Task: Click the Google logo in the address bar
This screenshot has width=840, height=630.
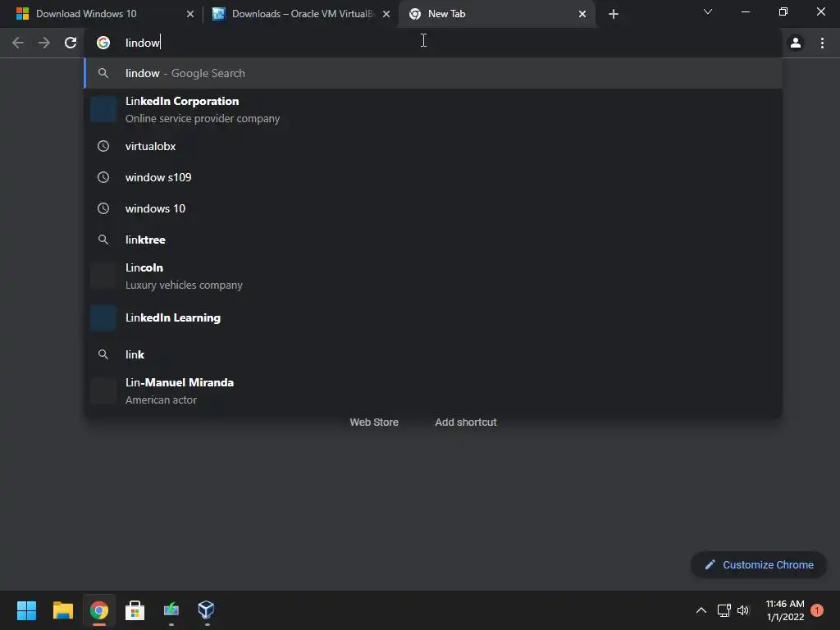Action: point(103,43)
